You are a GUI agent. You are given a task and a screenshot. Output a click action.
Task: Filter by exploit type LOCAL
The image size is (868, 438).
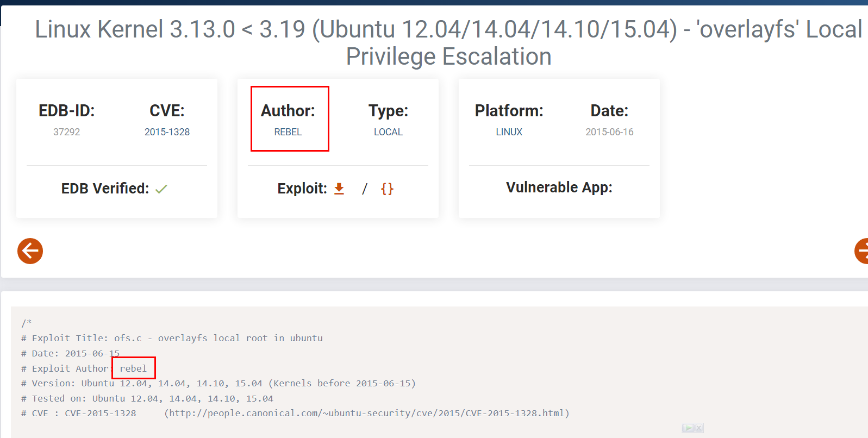(388, 132)
